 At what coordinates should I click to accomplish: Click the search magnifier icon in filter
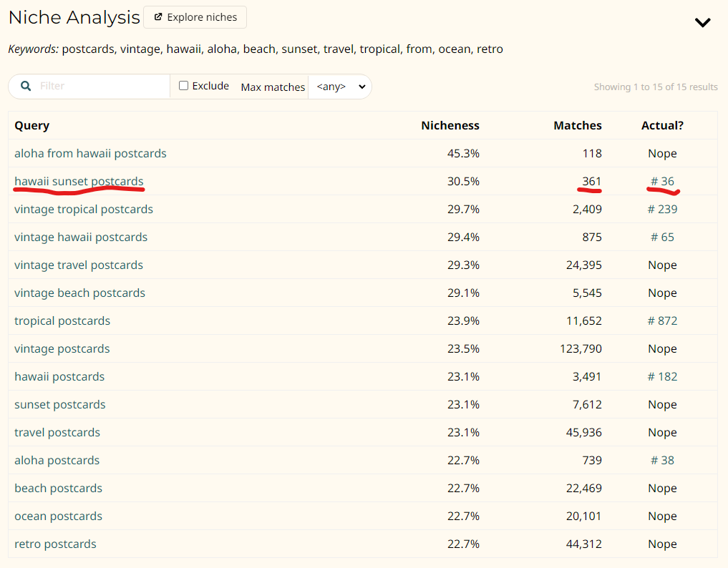[x=26, y=86]
